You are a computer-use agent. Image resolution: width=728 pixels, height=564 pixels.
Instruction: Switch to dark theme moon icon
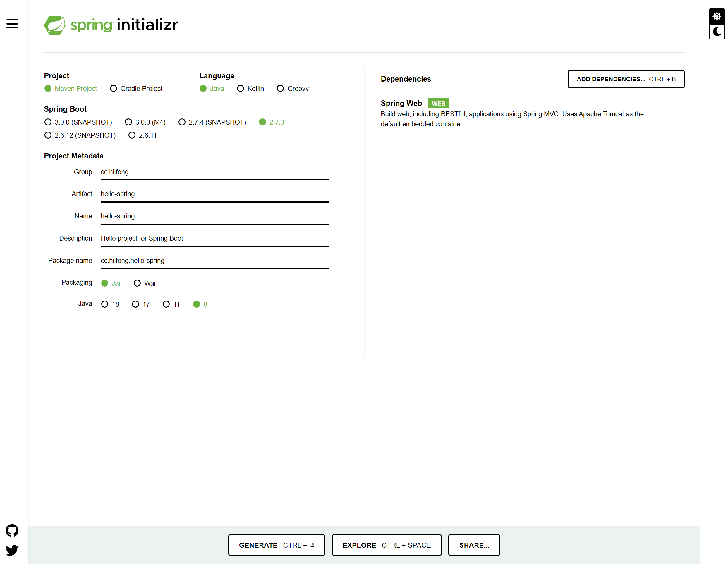[716, 32]
